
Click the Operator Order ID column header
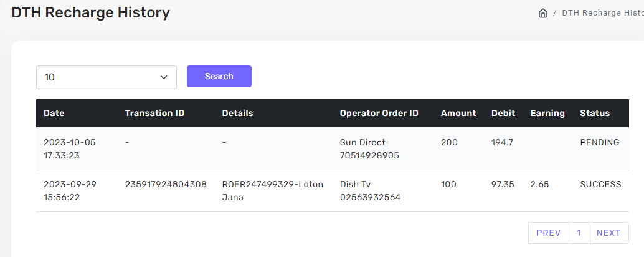tap(379, 114)
